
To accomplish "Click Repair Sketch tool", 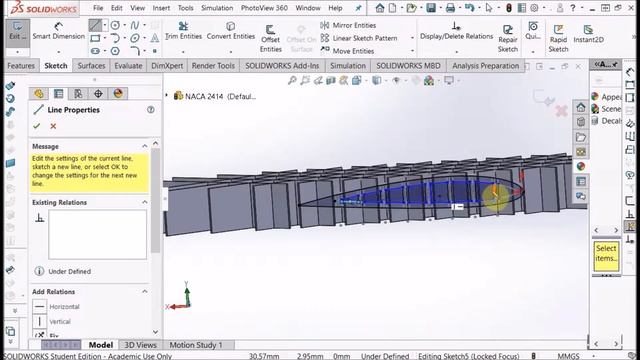I will [x=508, y=38].
